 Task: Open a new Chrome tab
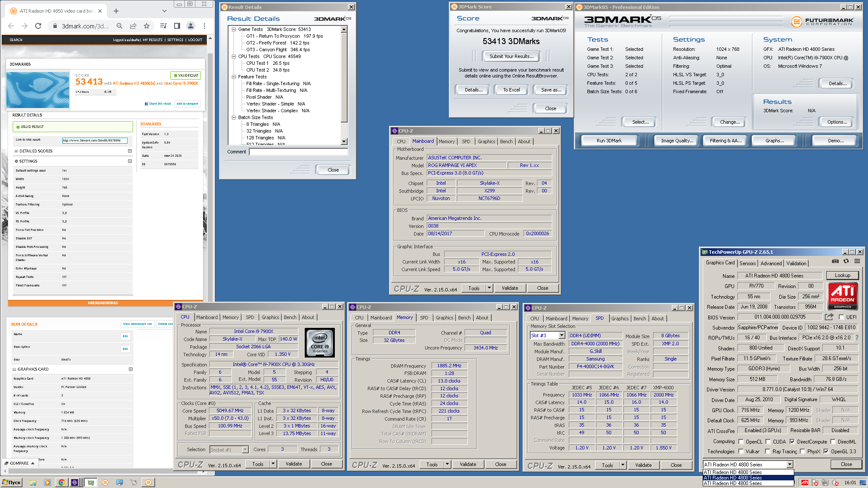click(x=116, y=11)
